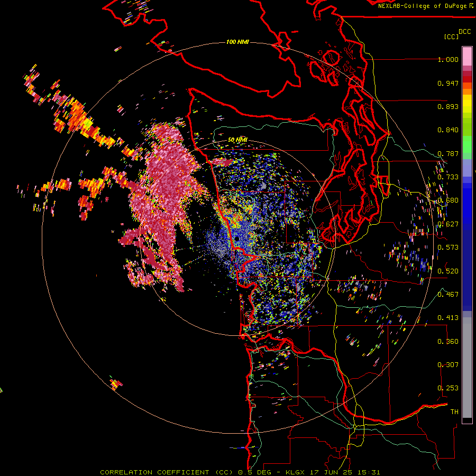Viewport: 476px width, 476px height.
Task: Click the NEXLAB-College of DuPage title text
Action: click(422, 6)
